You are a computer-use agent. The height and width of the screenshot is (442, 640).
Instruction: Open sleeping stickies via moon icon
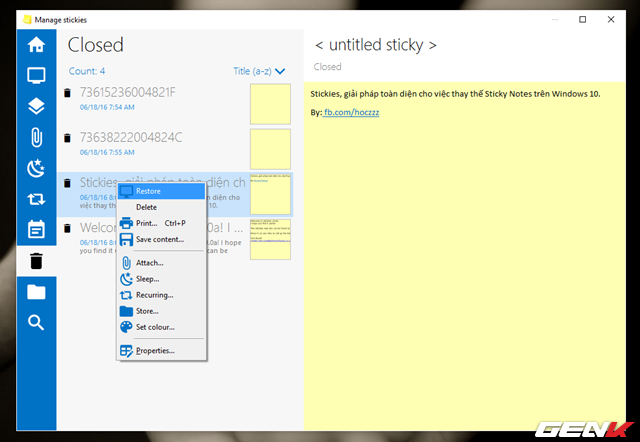click(x=36, y=168)
